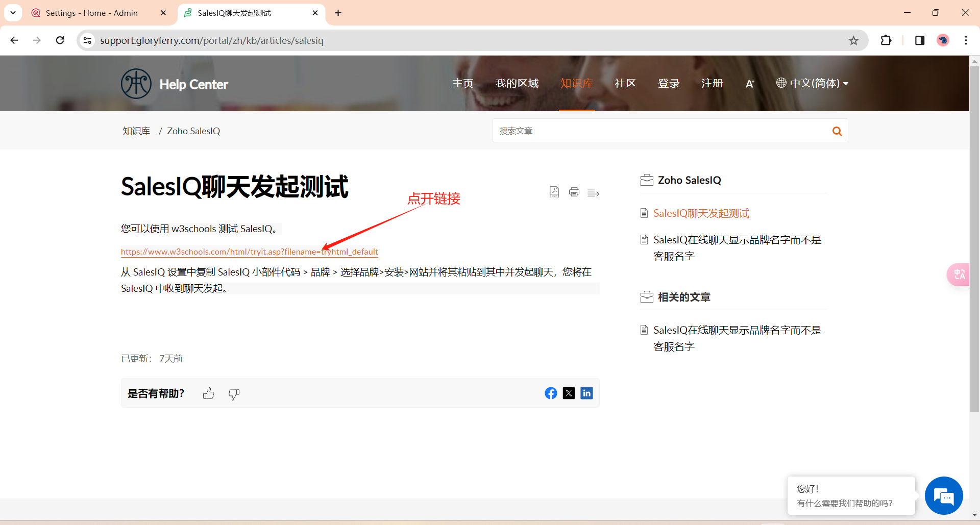Share the article on LinkedIn
The image size is (980, 525).
587,393
